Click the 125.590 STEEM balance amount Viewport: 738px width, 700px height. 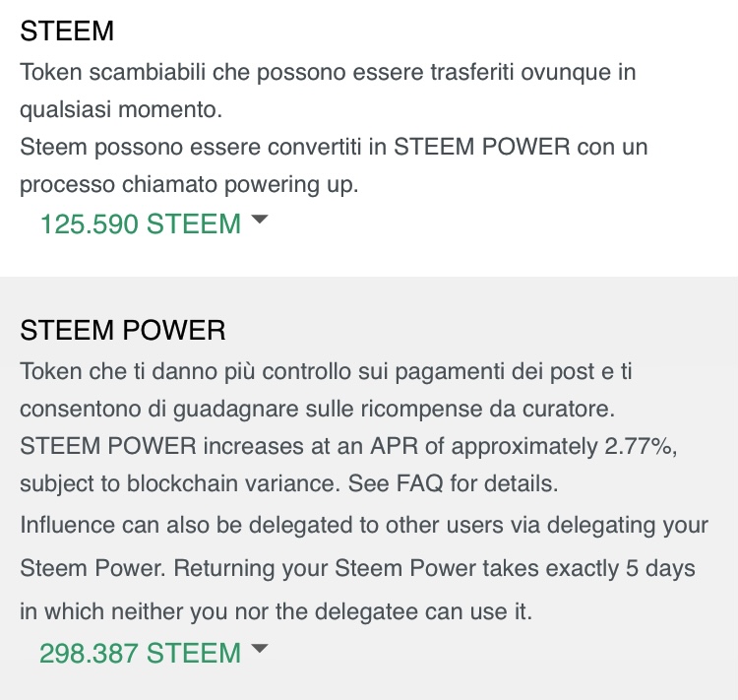click(140, 224)
